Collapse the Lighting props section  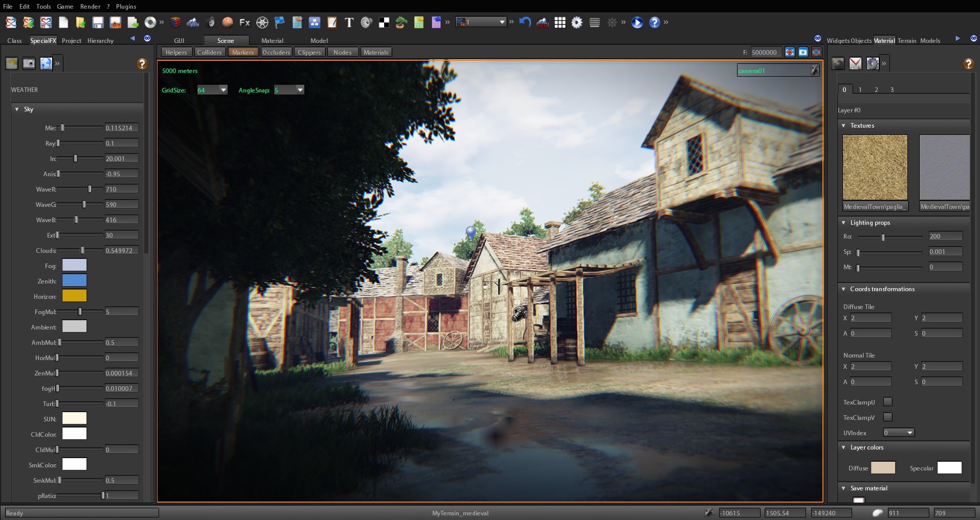tap(844, 223)
